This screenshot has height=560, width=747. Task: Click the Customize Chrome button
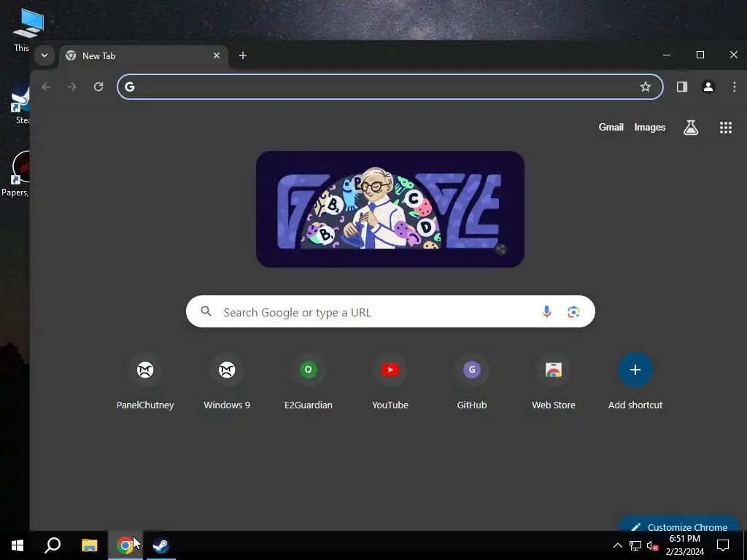[x=679, y=524]
